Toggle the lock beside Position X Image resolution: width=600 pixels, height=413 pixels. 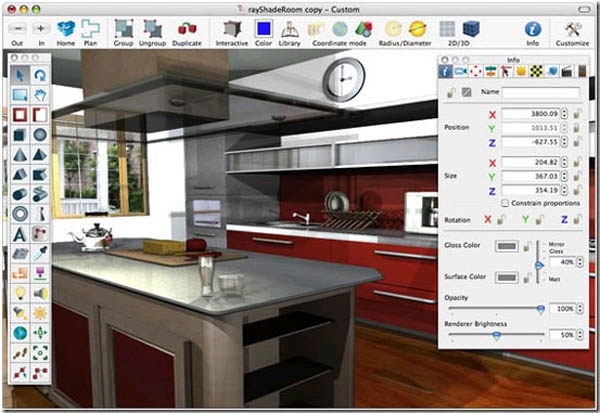point(578,114)
